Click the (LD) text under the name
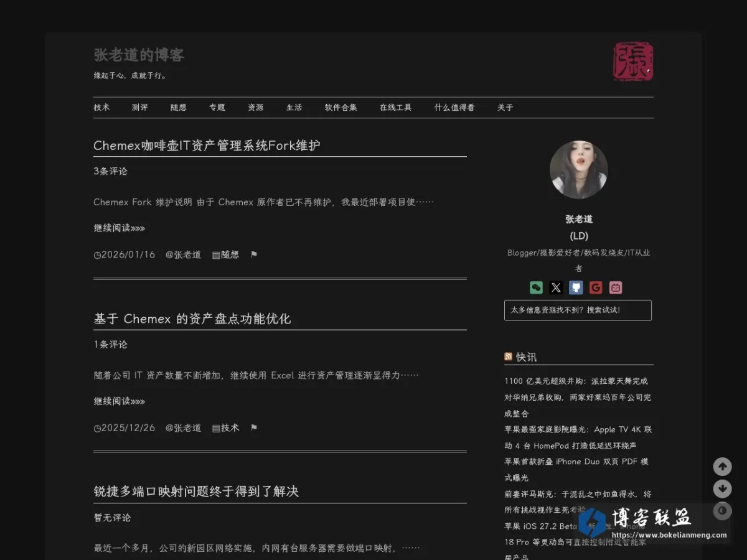 579,236
